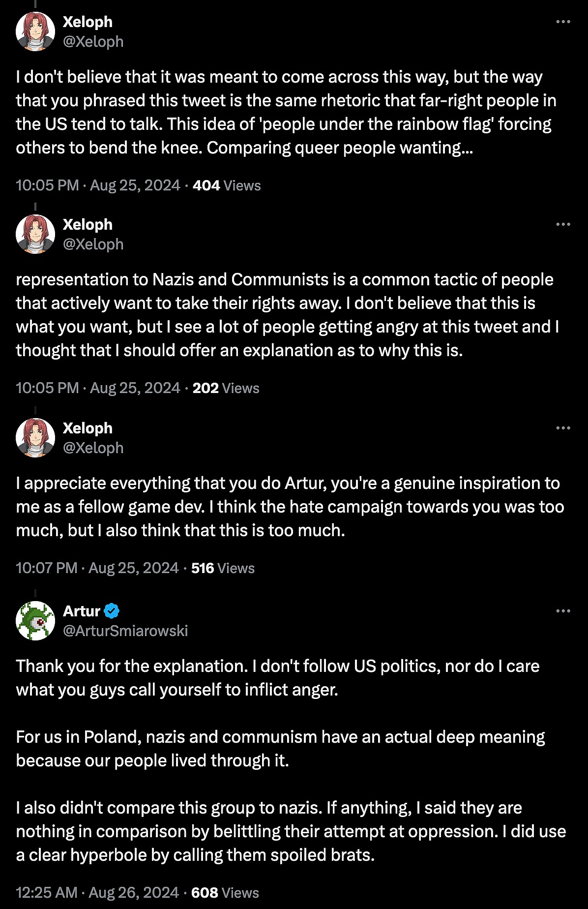Viewport: 588px width, 909px height.
Task: Click the Xeloph name on the 10:07 PM tweet
Action: tap(88, 428)
